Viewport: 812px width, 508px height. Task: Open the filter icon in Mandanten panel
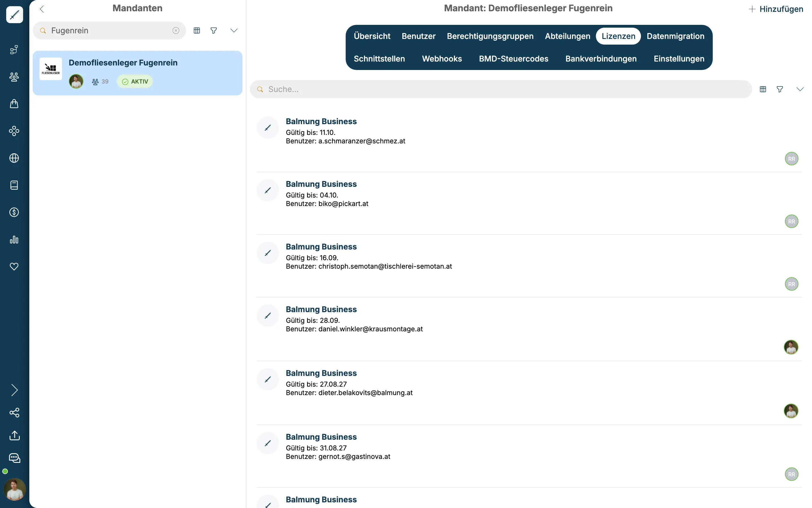[x=214, y=30]
